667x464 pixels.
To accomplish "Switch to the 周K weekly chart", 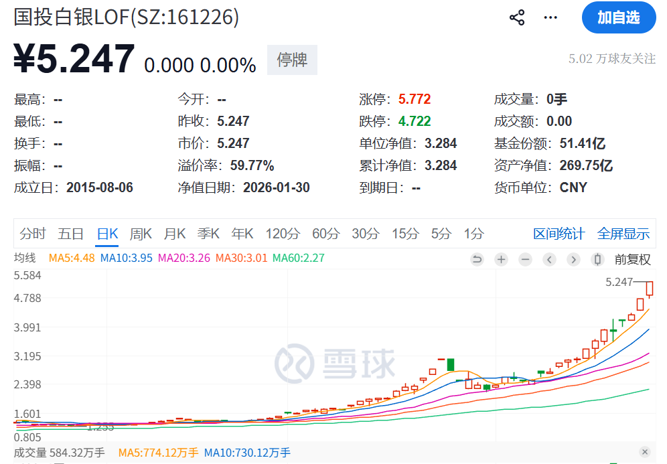I will pyautogui.click(x=140, y=234).
